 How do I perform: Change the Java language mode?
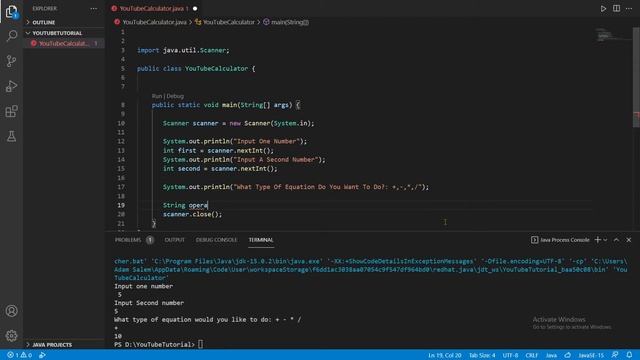coord(551,355)
